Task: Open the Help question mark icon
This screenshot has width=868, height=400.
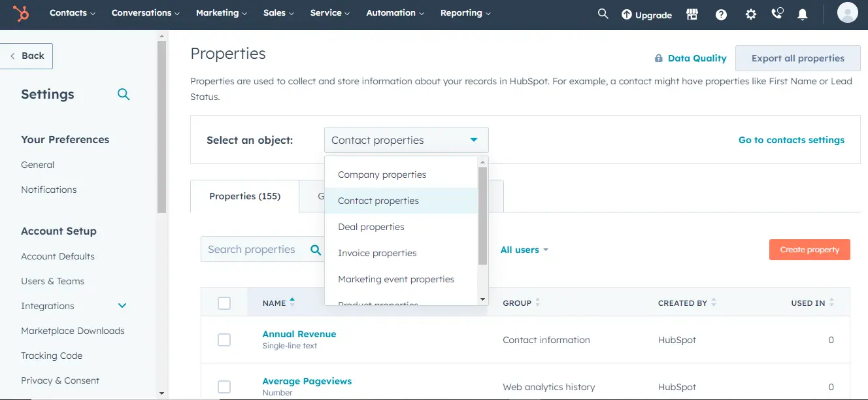Action: [x=721, y=14]
